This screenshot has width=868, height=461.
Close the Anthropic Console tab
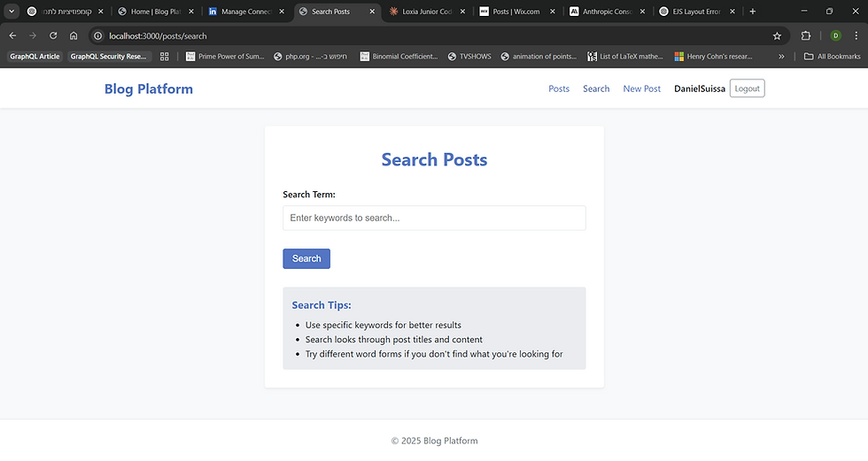click(643, 11)
